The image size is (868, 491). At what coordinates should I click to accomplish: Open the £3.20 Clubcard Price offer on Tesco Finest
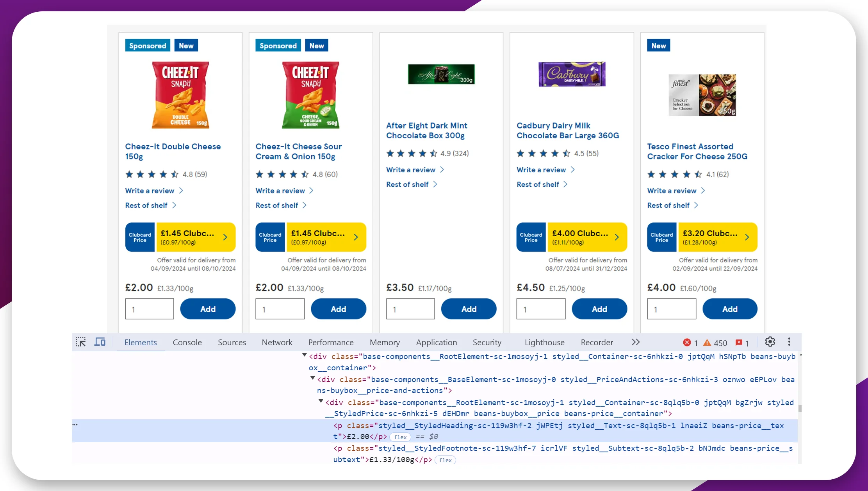(x=702, y=237)
